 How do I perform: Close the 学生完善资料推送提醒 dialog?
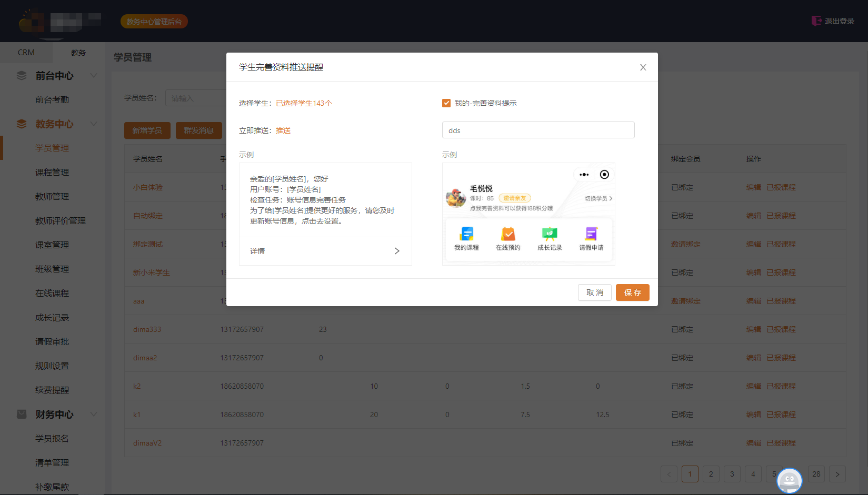tap(643, 67)
